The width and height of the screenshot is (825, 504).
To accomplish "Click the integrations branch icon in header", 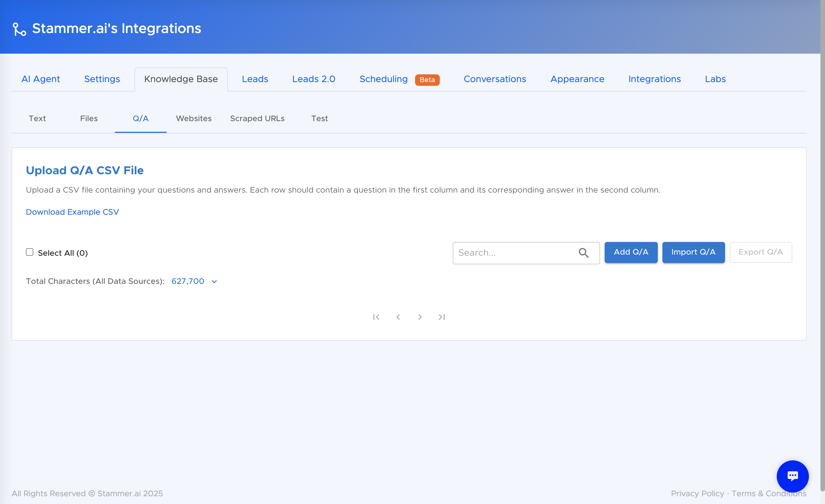I will (x=20, y=29).
